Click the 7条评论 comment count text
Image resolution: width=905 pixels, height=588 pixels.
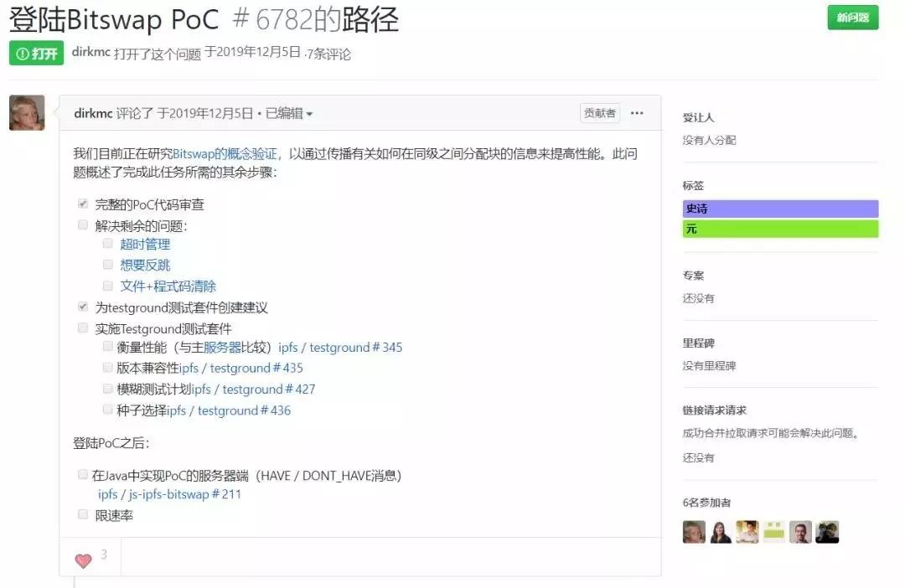[328, 54]
